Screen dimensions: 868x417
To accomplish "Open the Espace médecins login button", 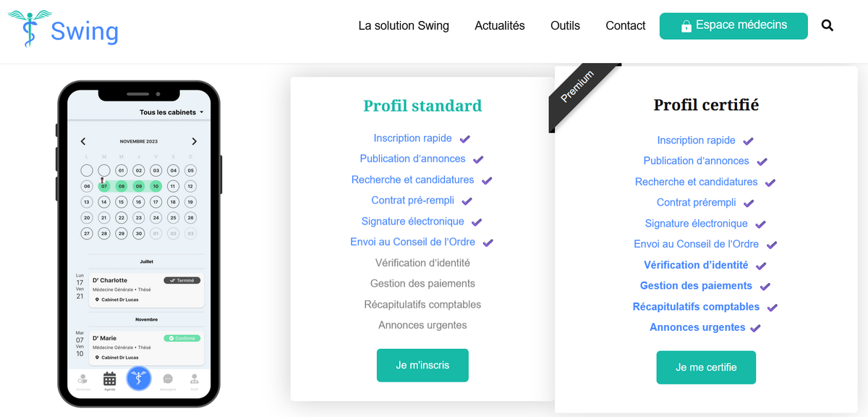I will [733, 26].
